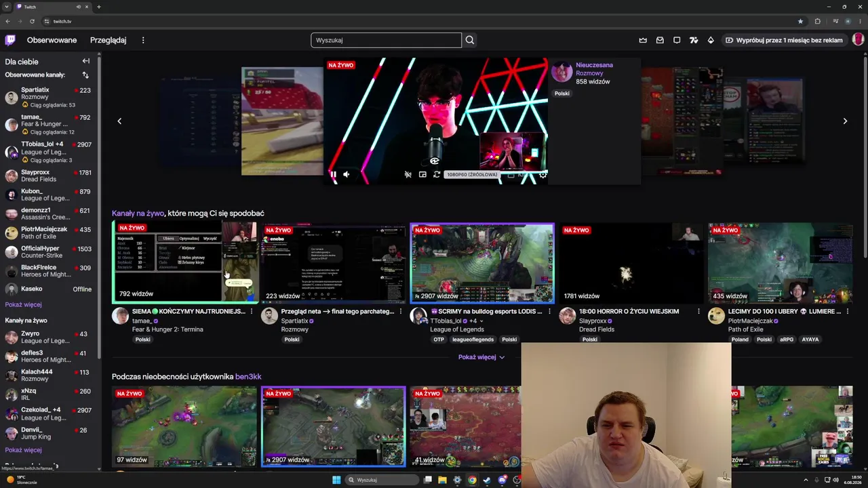Open options for the Spartiatix stream card
The width and height of the screenshot is (868, 488).
coord(400,312)
